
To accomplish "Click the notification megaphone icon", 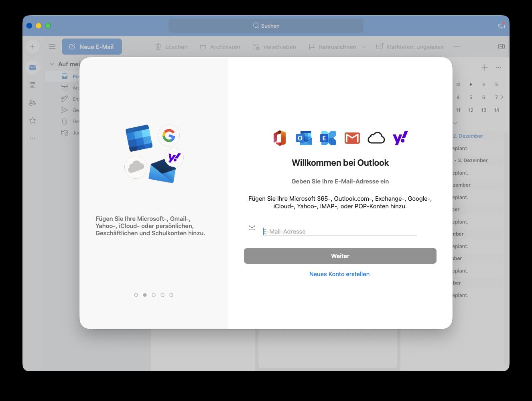I will click(501, 26).
